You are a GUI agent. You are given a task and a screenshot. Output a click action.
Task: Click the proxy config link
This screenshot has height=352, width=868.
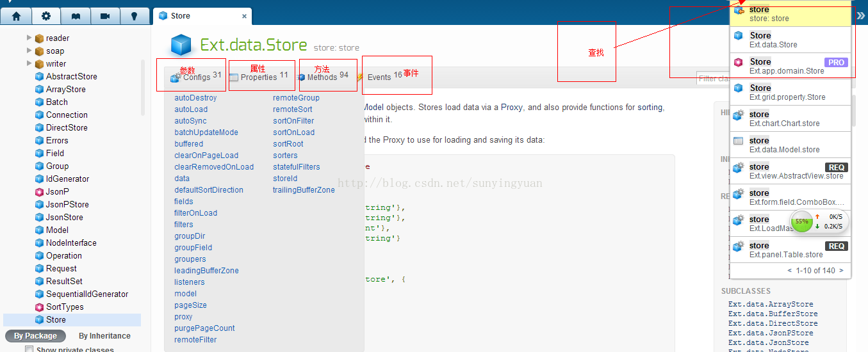click(183, 317)
